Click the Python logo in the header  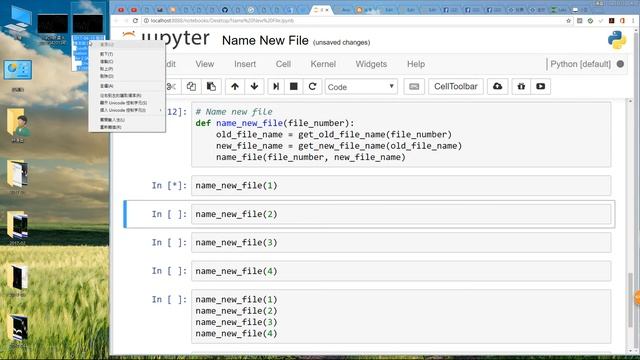click(617, 40)
